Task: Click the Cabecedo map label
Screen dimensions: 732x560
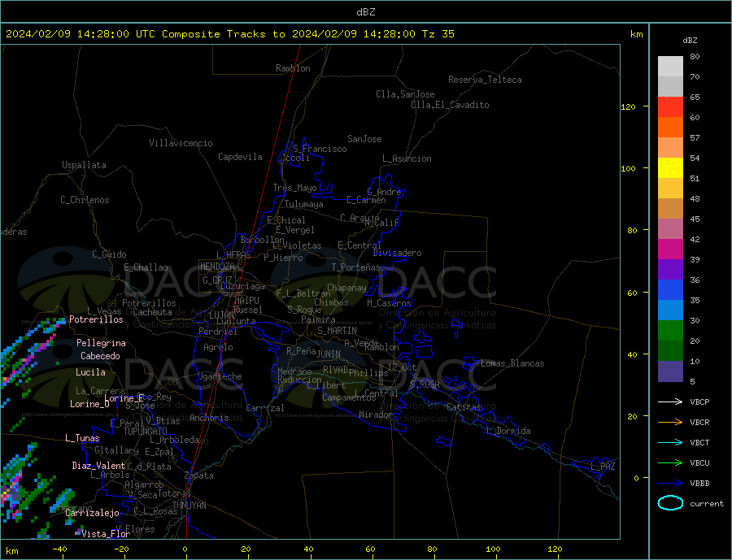Action: pos(100,356)
